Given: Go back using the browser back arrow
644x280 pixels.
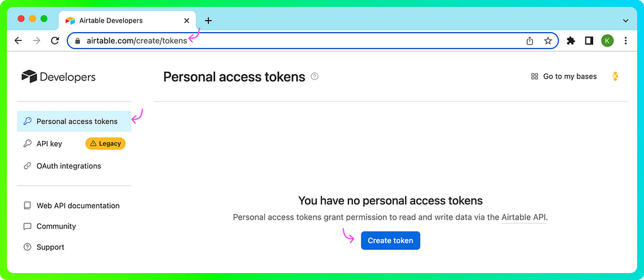Looking at the screenshot, I should pyautogui.click(x=19, y=40).
